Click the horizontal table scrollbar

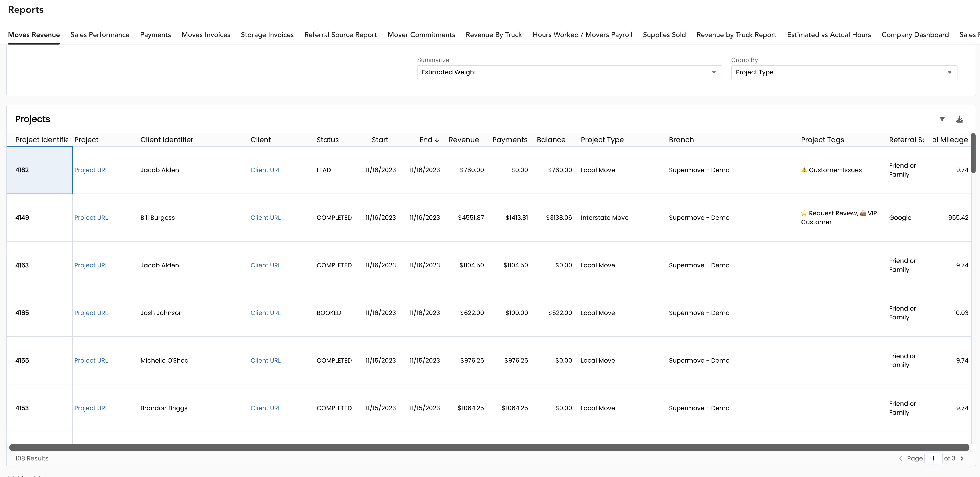pyautogui.click(x=489, y=447)
